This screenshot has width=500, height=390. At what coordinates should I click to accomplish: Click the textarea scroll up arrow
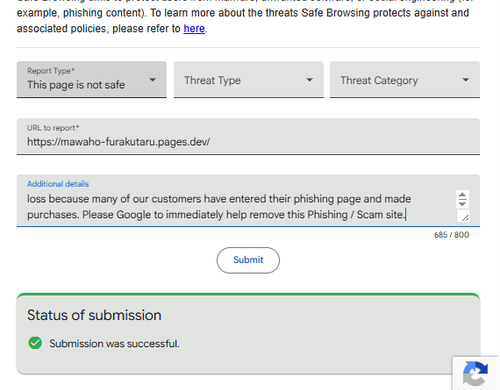tap(462, 196)
